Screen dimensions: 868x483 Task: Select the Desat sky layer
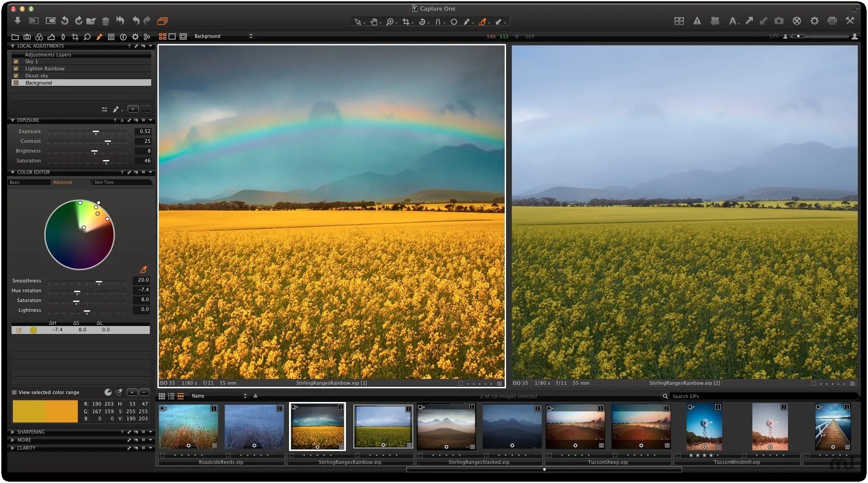(x=36, y=76)
